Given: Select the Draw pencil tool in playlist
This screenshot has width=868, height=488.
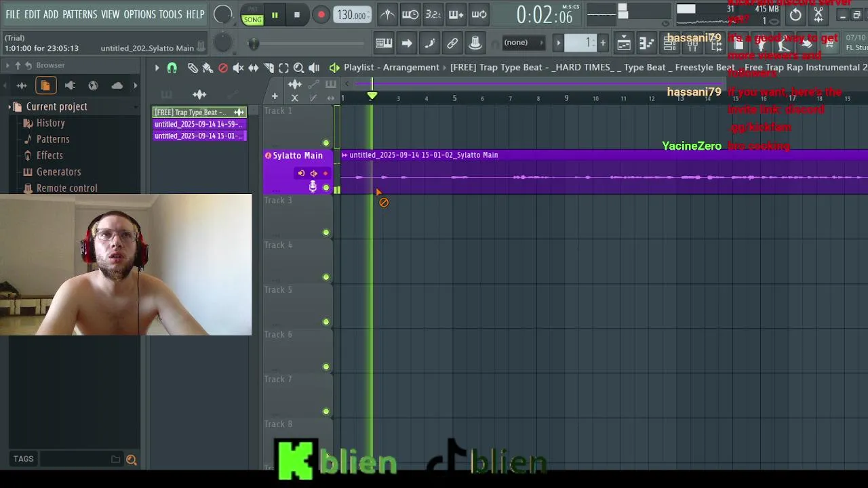Looking at the screenshot, I should point(193,68).
